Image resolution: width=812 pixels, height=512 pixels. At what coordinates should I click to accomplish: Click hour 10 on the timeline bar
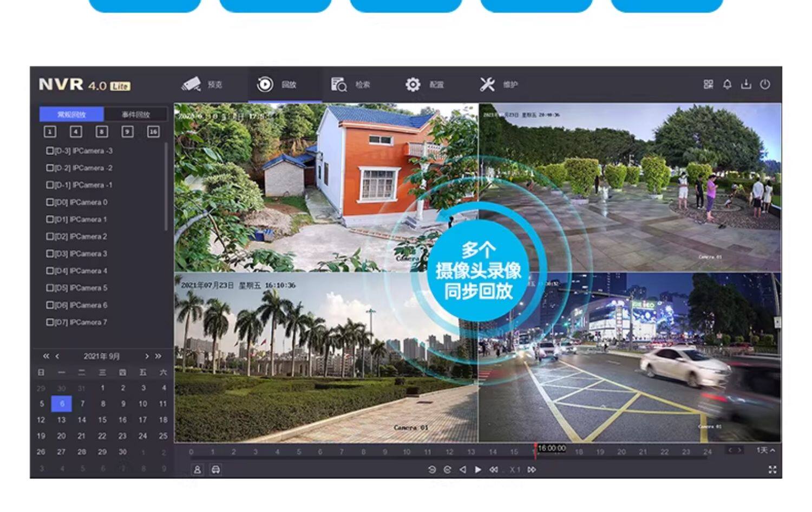click(407, 452)
